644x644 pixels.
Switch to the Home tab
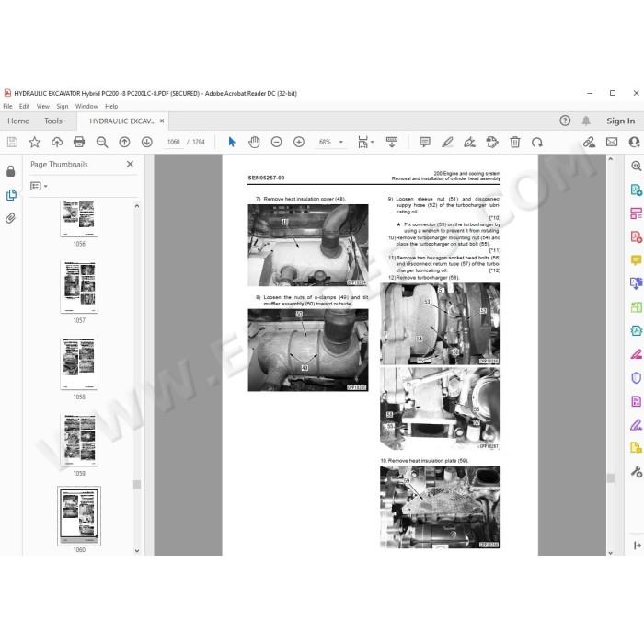coord(18,121)
